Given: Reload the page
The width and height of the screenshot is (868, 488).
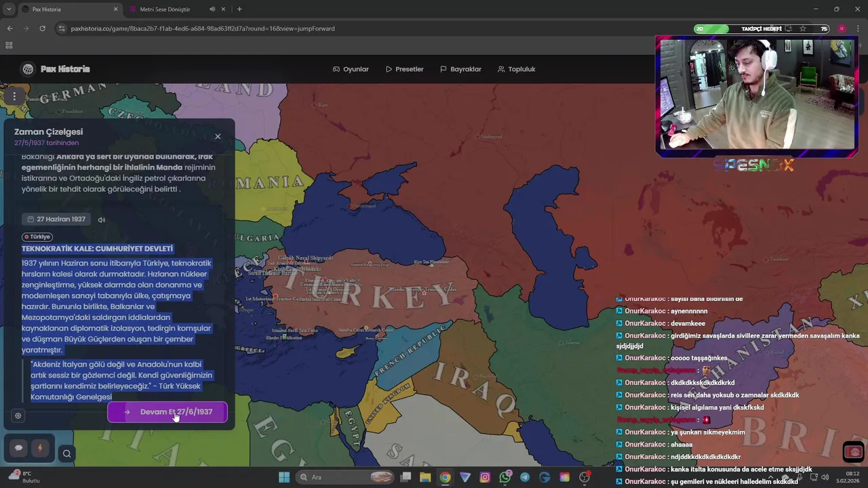Looking at the screenshot, I should 42,28.
